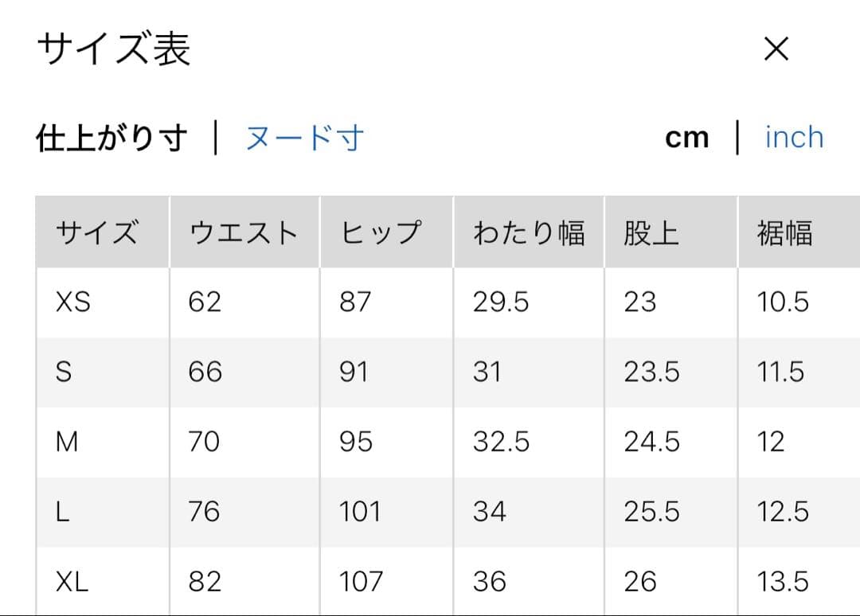Click the サイズ column header

pos(96,233)
